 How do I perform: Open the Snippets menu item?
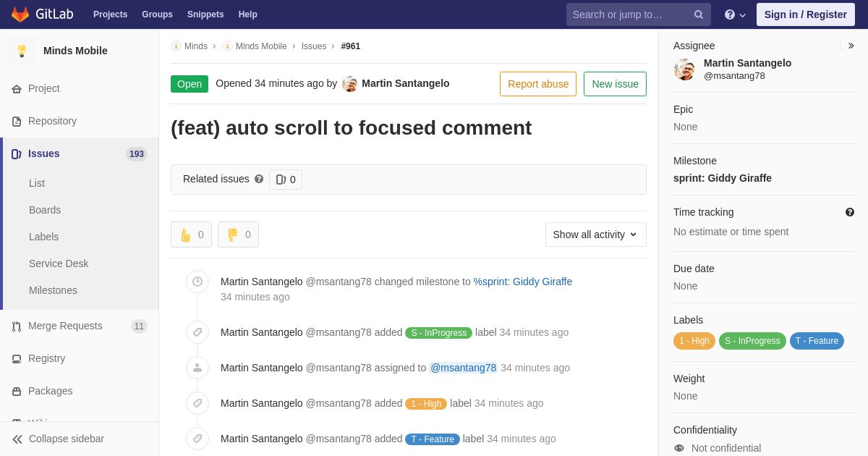pos(205,14)
